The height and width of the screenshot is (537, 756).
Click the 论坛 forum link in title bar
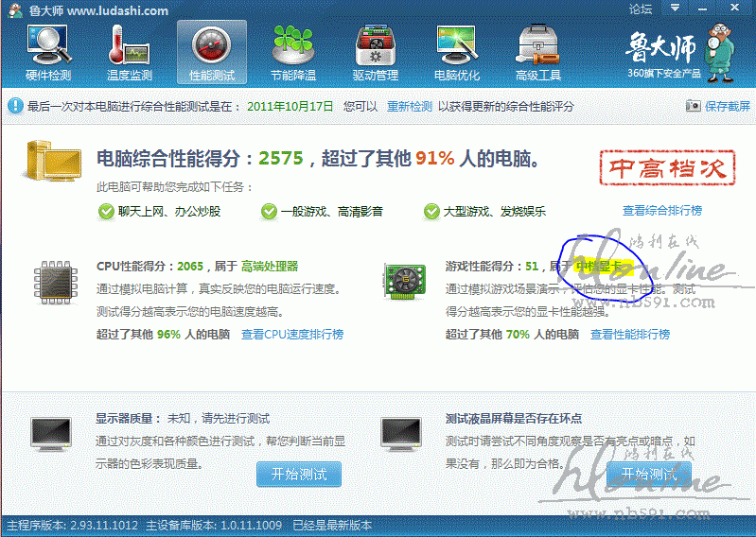(641, 9)
